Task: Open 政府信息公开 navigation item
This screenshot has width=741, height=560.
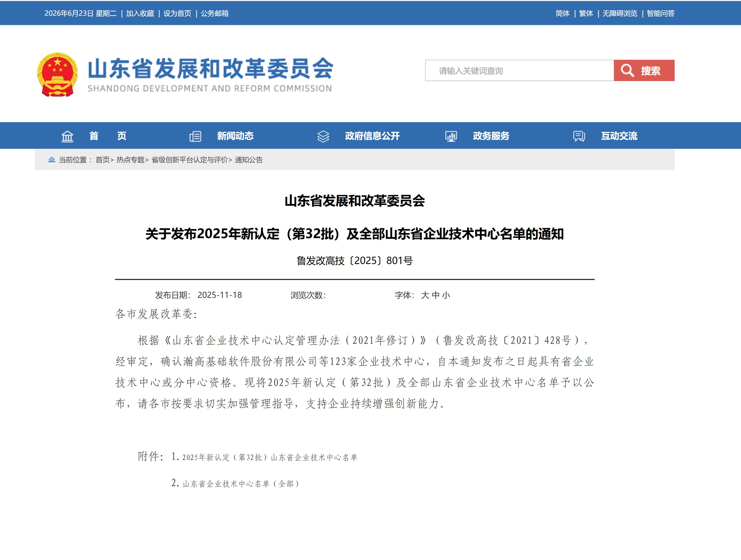Action: [372, 136]
